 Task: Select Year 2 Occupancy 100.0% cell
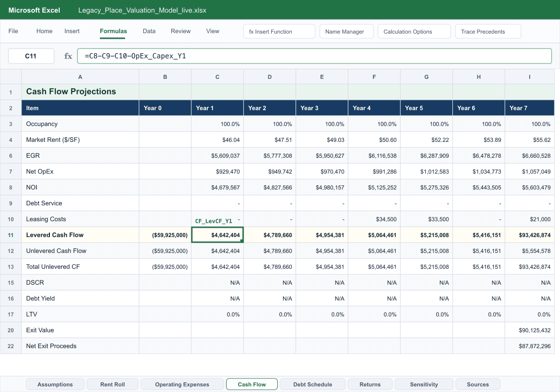tap(270, 124)
